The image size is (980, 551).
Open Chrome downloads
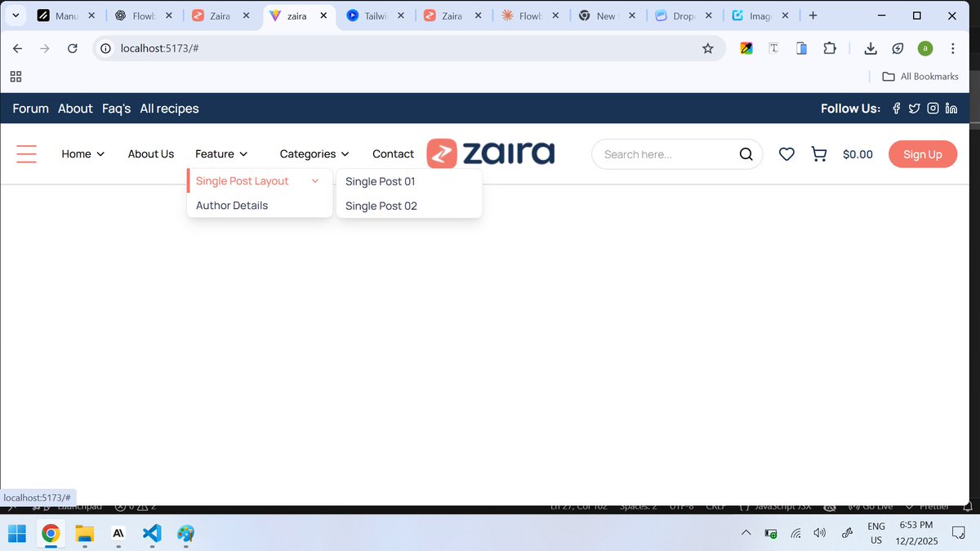click(x=871, y=48)
